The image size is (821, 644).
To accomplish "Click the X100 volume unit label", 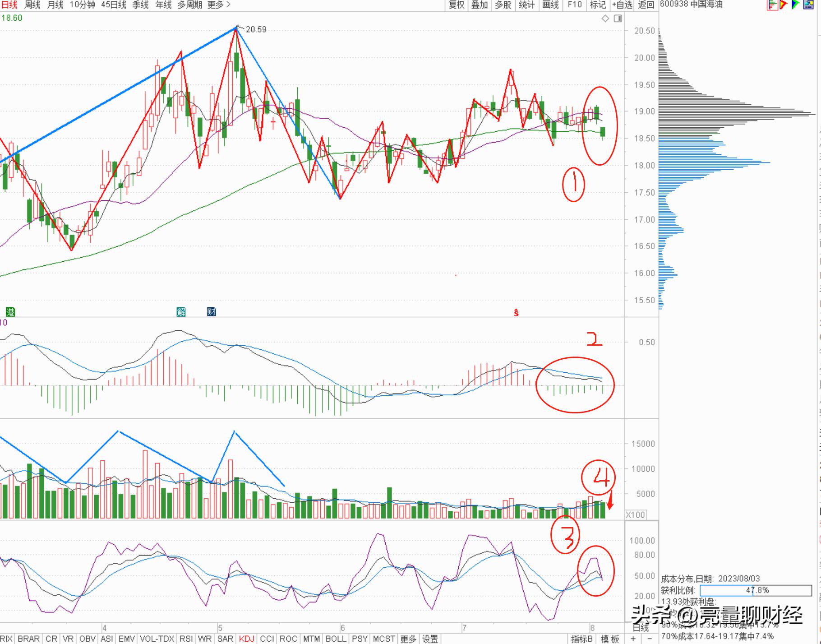I will (636, 515).
